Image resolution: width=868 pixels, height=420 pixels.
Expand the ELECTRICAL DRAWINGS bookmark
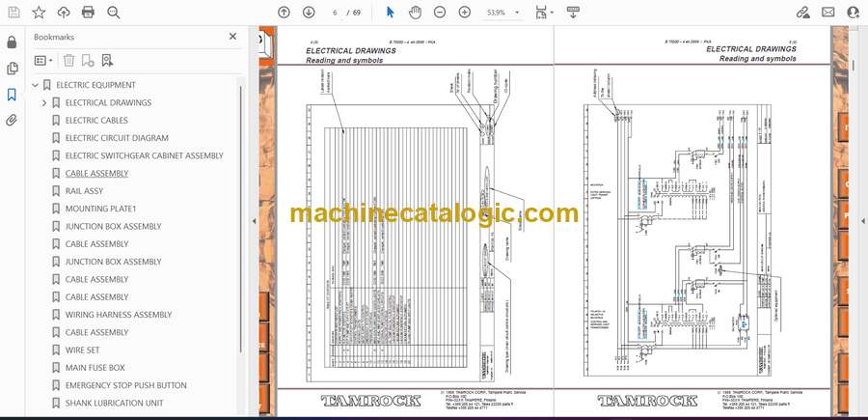44,103
